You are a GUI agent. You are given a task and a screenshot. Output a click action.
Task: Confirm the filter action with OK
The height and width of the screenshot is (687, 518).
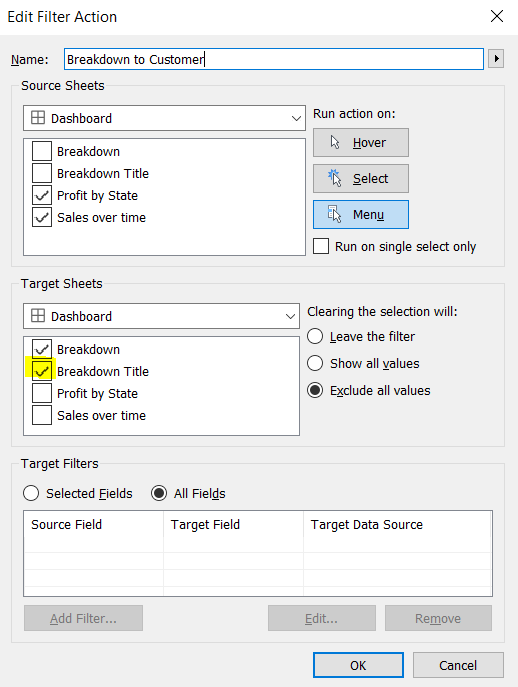[x=358, y=665]
